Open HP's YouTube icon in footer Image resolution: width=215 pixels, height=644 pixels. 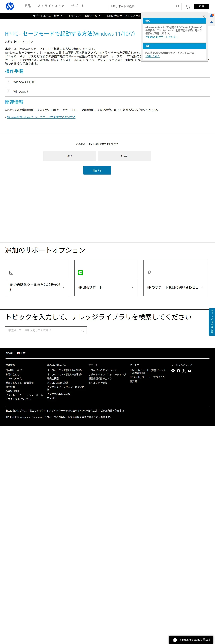click(x=190, y=371)
